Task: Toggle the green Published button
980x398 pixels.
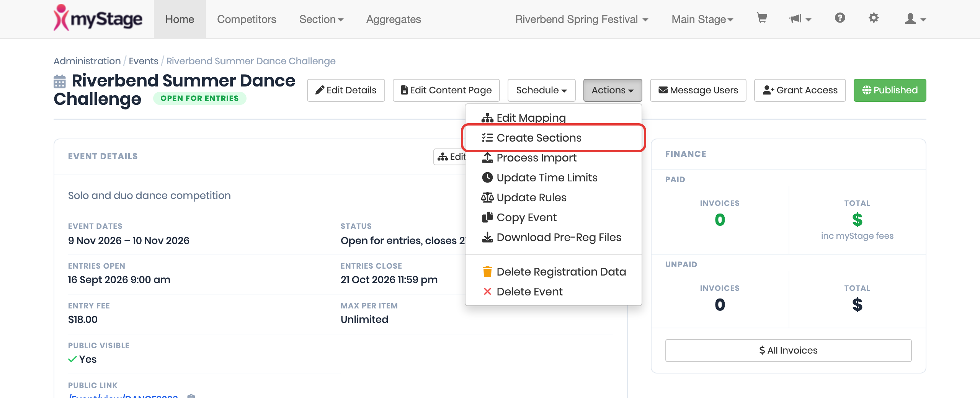Action: pyautogui.click(x=890, y=90)
